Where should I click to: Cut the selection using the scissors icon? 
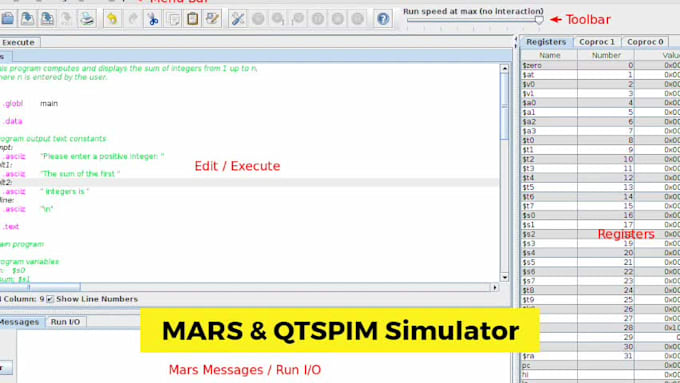click(x=152, y=19)
